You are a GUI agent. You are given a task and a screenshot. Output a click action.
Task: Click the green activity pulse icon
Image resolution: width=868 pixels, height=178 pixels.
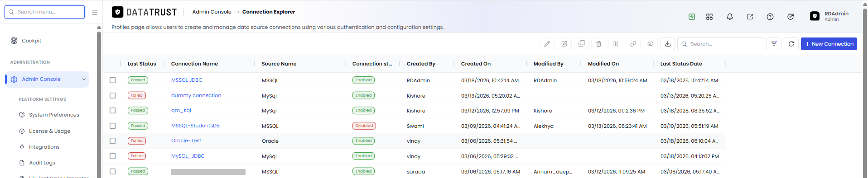(691, 17)
